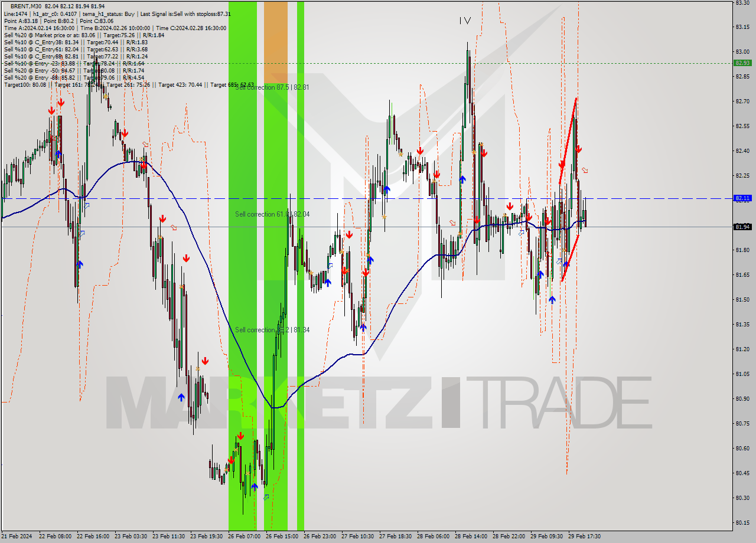This screenshot has height=543, width=756.
Task: Click the '23 Feb 03:30' time label
Action: pyautogui.click(x=131, y=537)
